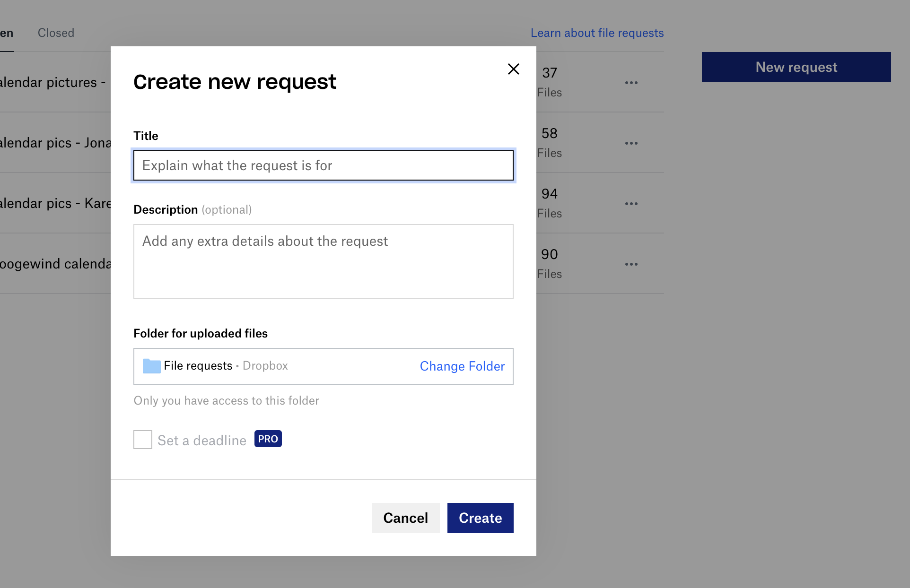The image size is (910, 588).
Task: Click the File requests folder icon
Action: tap(151, 366)
